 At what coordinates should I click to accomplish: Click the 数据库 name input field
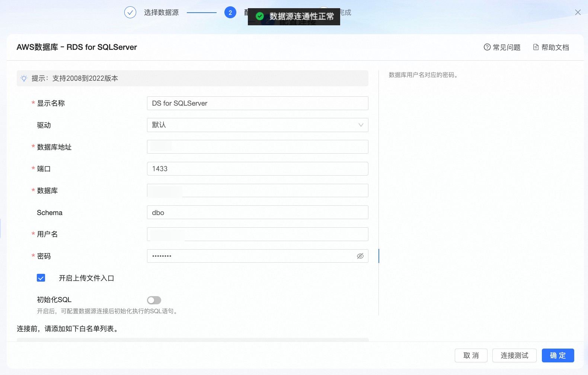click(258, 190)
